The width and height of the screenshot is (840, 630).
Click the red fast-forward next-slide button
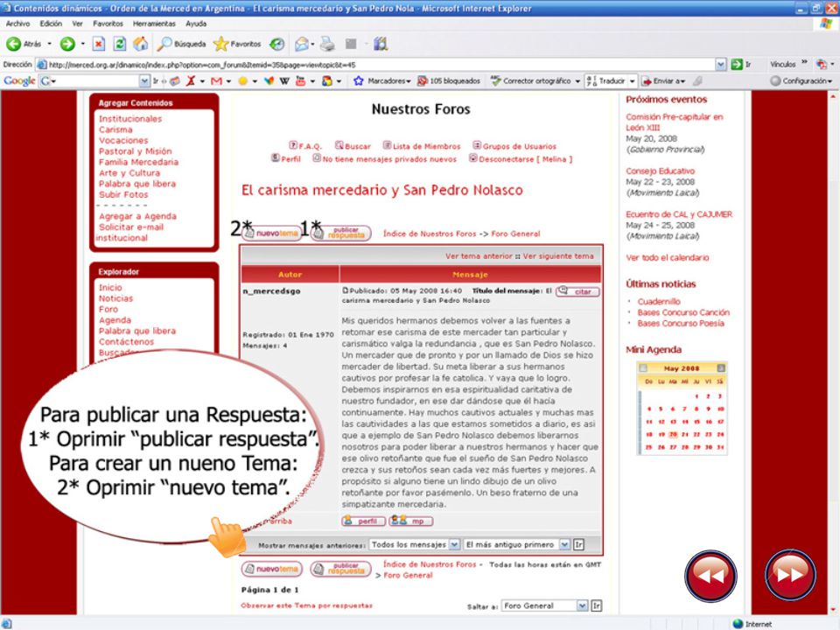[790, 575]
